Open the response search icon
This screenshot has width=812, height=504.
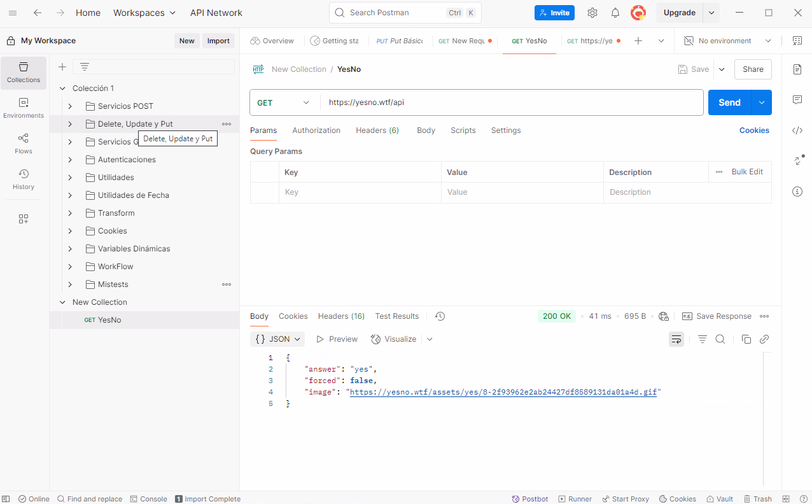click(x=720, y=339)
